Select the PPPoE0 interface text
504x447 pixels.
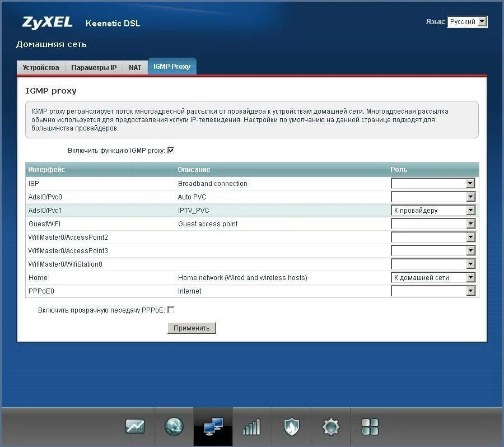pos(41,291)
